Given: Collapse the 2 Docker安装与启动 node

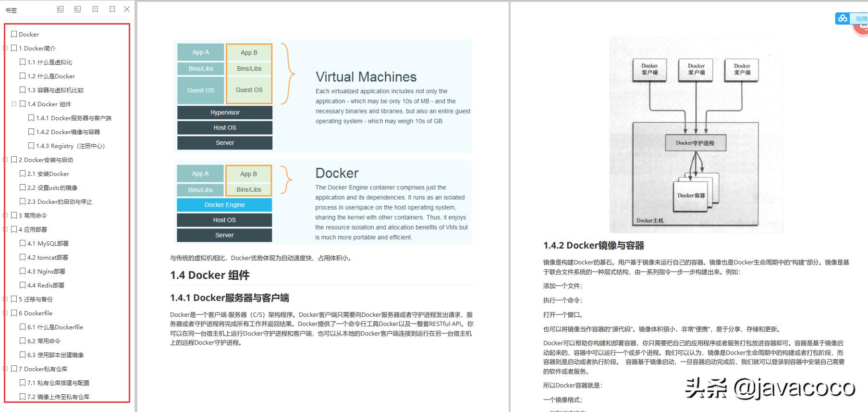Looking at the screenshot, I should [x=6, y=160].
